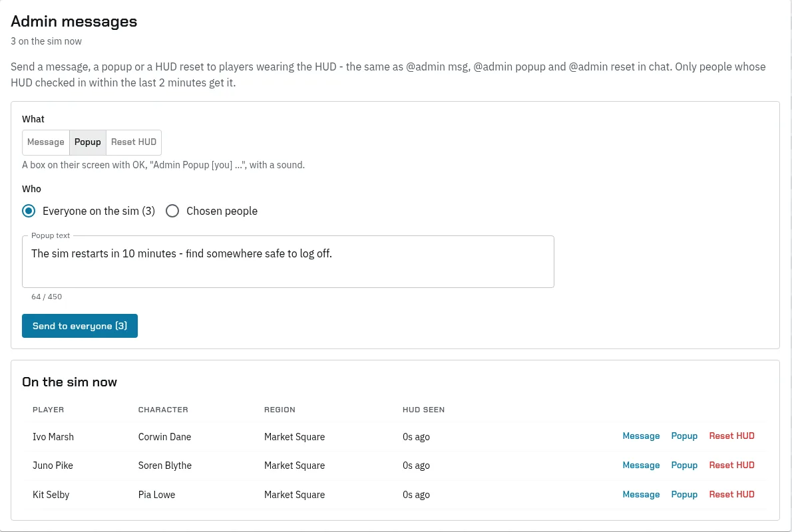Click the player name Kit Selby
The height and width of the screenshot is (532, 792).
click(51, 495)
